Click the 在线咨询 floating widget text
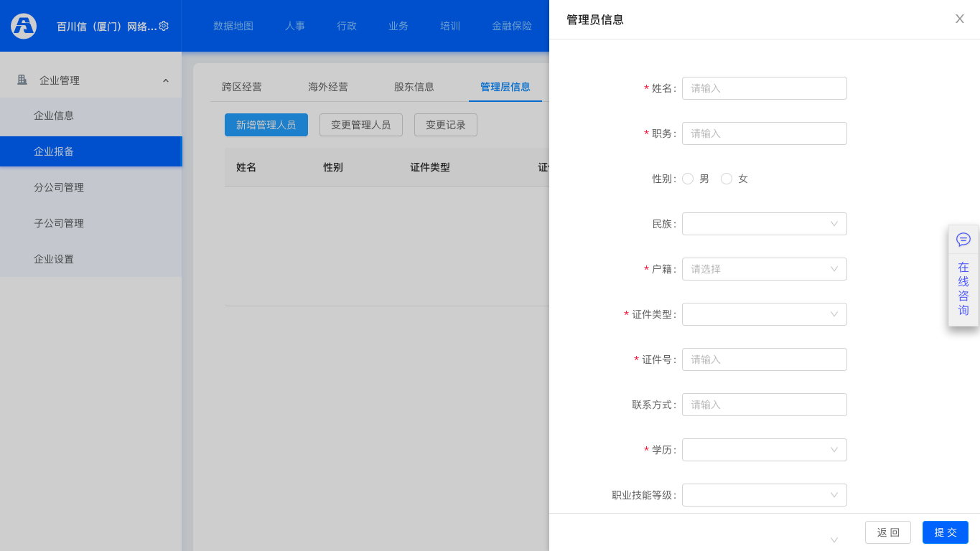Screen dimensions: 980x551 [x=963, y=288]
